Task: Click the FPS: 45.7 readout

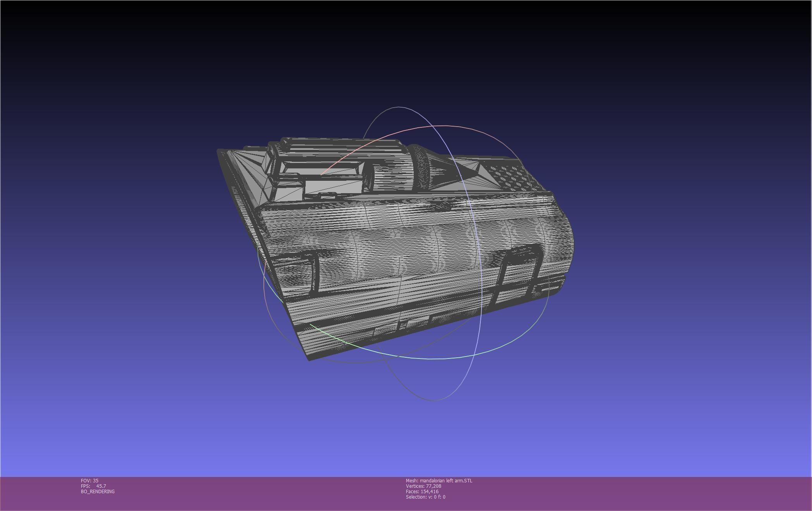Action: point(93,486)
